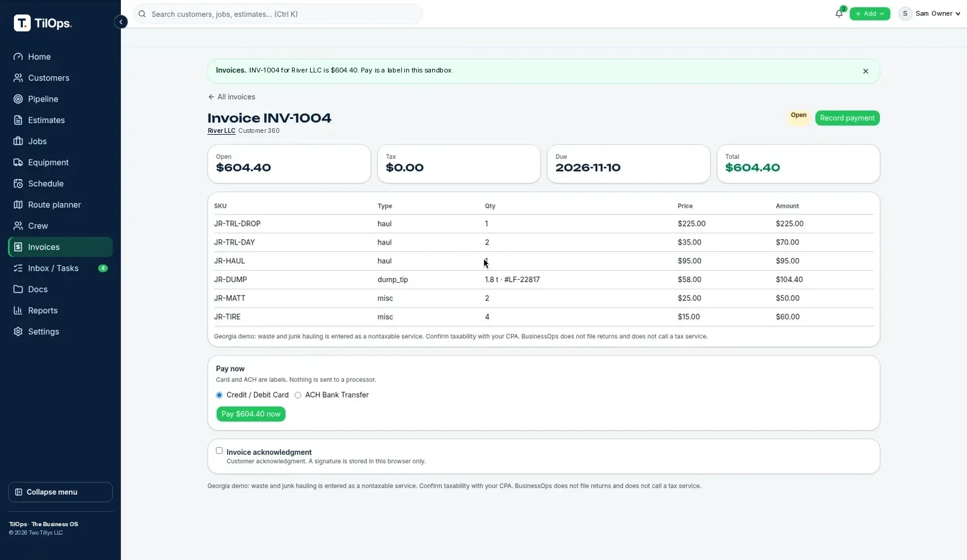Click the Docs folder icon
The width and height of the screenshot is (967, 560).
[x=18, y=289]
